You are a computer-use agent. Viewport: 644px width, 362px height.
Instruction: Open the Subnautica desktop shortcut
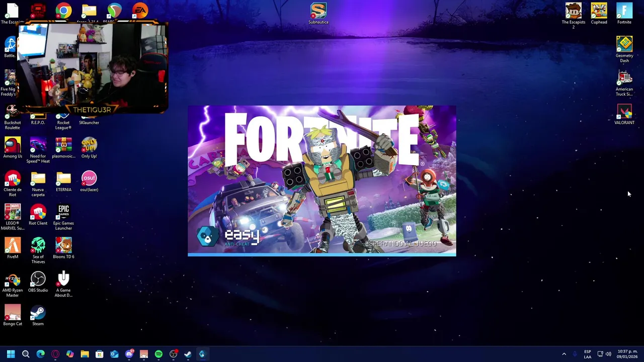318,14
